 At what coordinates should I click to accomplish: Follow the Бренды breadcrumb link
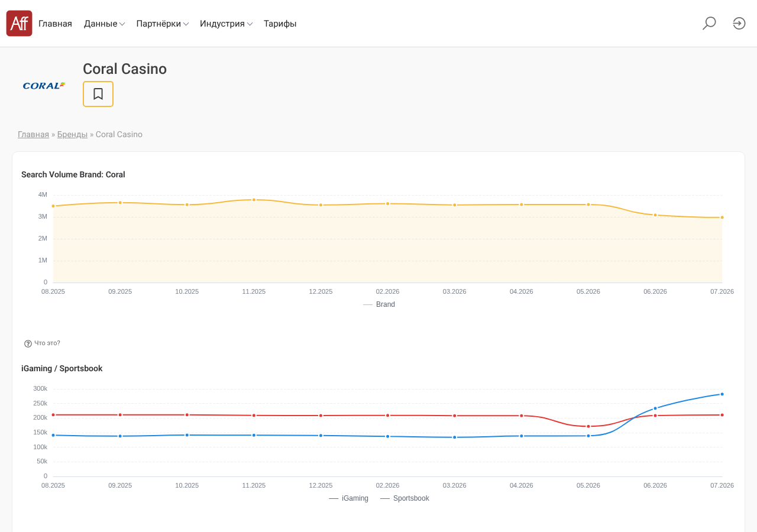[72, 134]
